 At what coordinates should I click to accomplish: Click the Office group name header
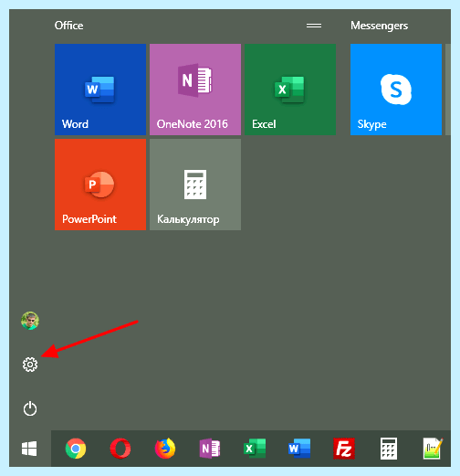click(68, 26)
